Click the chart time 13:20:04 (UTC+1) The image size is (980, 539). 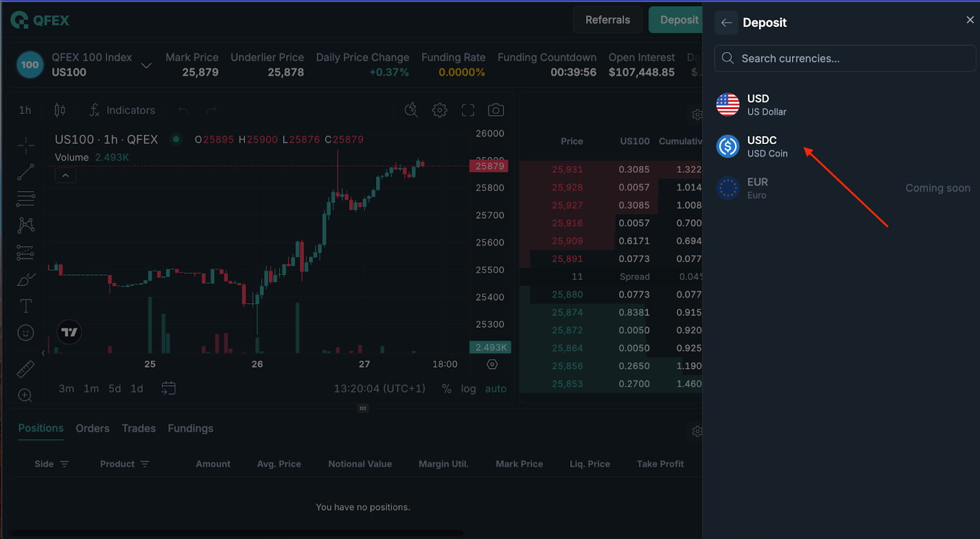(379, 388)
